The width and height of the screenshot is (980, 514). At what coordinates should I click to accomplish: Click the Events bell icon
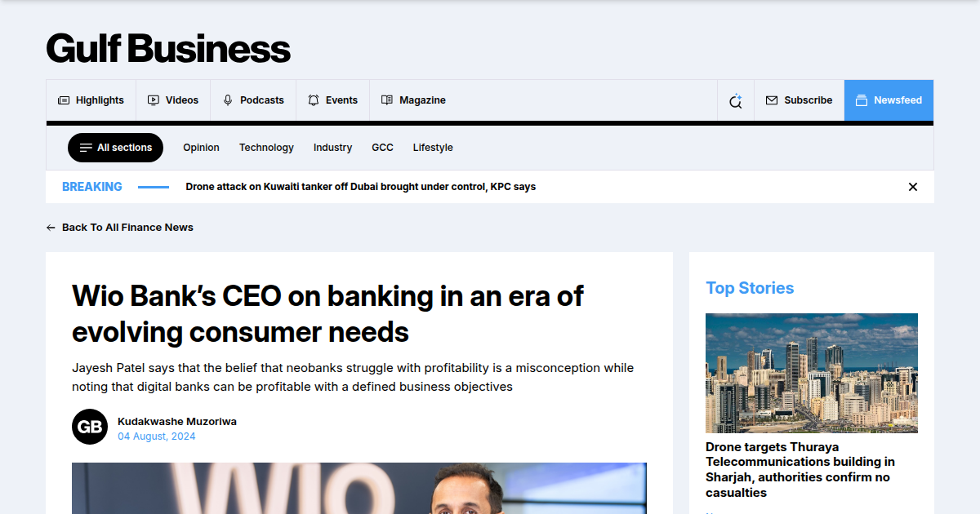(x=313, y=100)
